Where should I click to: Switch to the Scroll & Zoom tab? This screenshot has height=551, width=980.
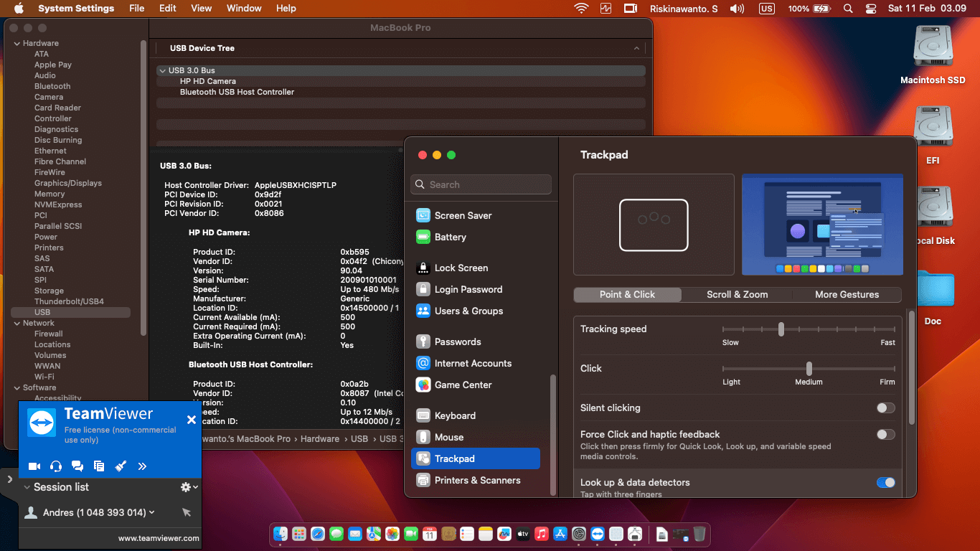click(x=738, y=295)
